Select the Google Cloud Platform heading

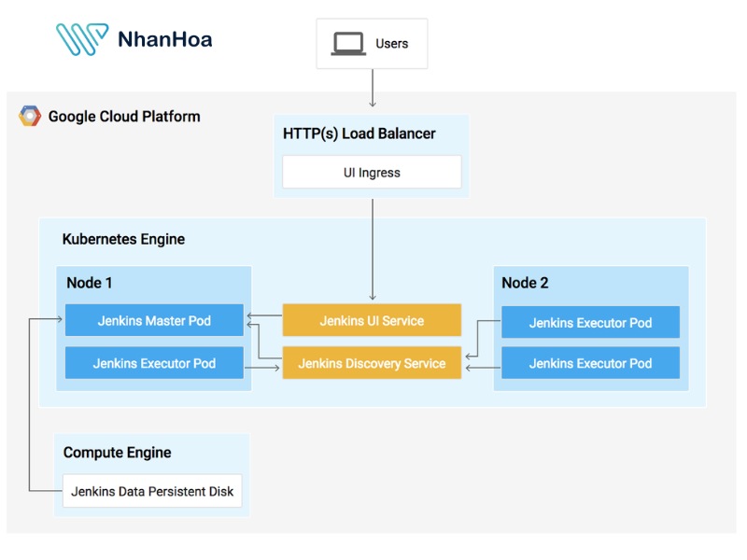124,116
